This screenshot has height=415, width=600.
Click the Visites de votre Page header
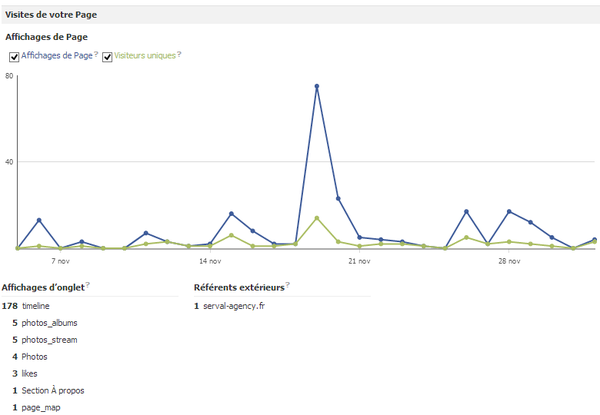coord(51,15)
